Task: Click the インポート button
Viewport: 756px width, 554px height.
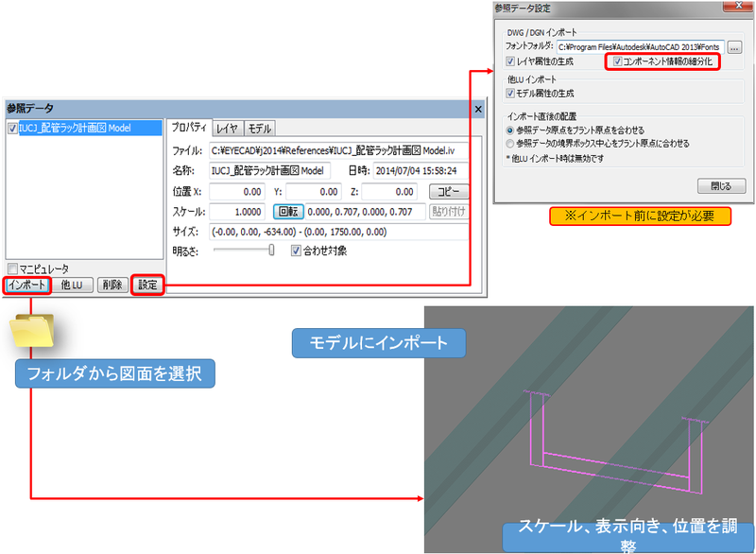Action: (26, 285)
